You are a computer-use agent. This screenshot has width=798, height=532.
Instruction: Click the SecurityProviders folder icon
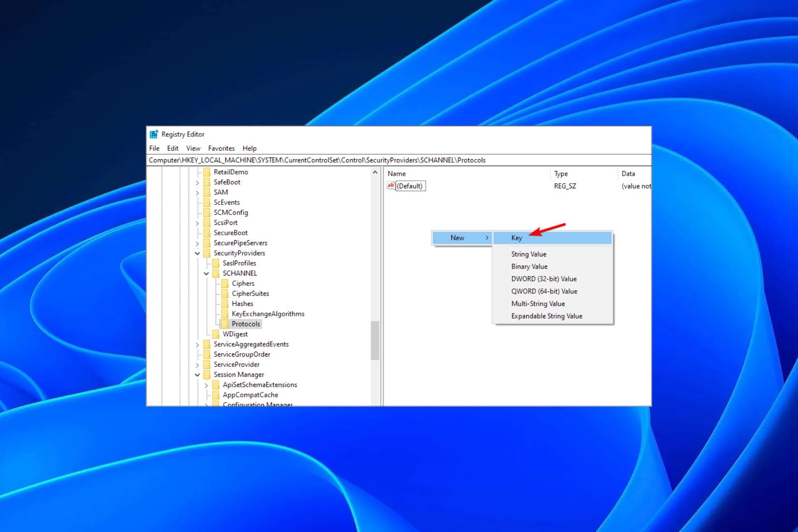(x=207, y=253)
